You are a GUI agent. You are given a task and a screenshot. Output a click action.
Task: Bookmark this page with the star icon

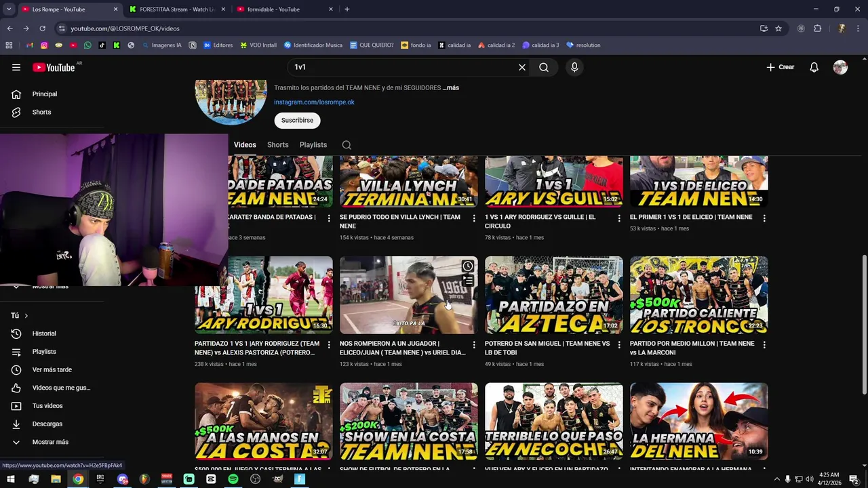tap(778, 28)
